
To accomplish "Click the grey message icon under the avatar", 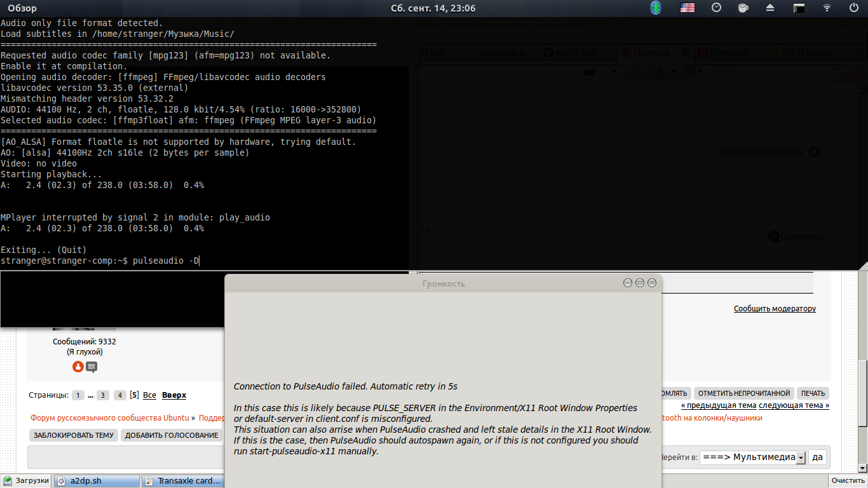I will (x=92, y=367).
